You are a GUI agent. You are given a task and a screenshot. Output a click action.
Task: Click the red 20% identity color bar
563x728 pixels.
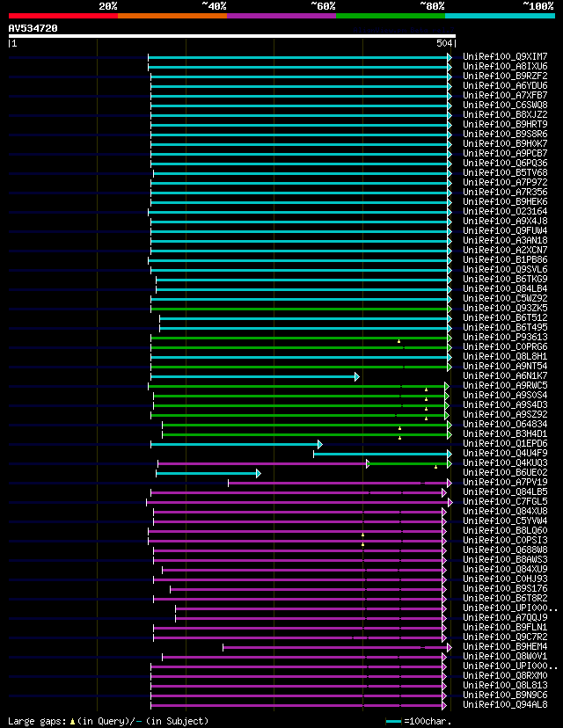63,16
